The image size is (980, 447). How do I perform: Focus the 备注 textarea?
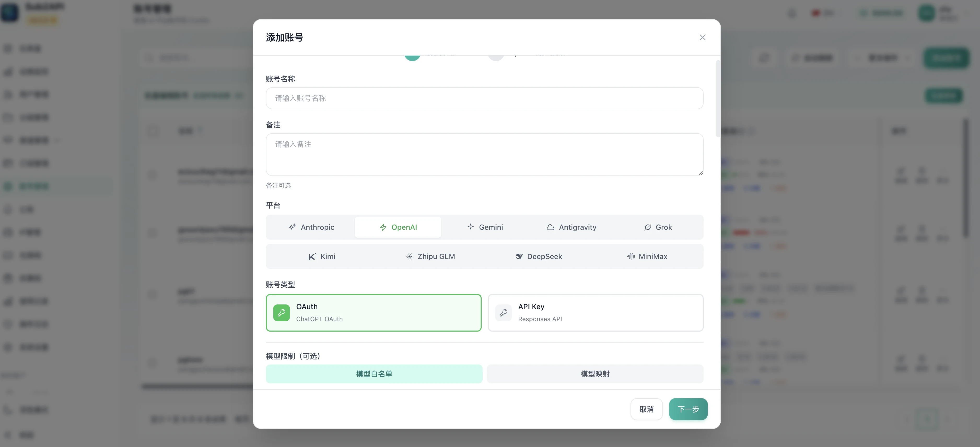point(484,155)
